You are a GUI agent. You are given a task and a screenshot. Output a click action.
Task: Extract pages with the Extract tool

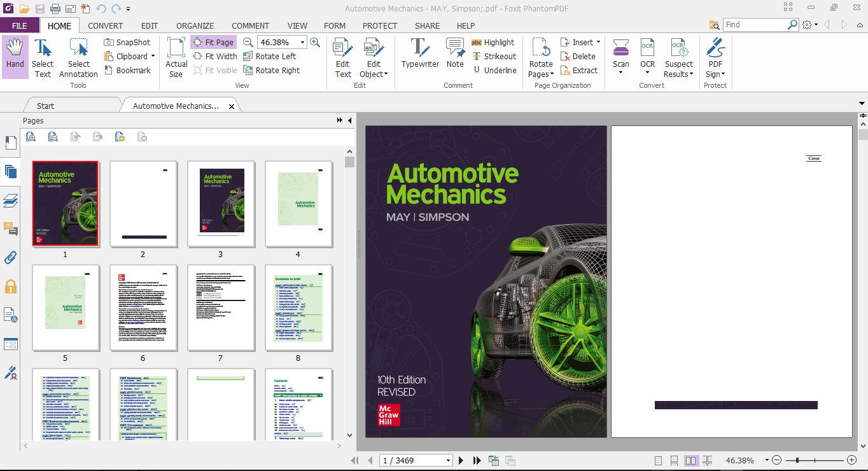pyautogui.click(x=579, y=70)
